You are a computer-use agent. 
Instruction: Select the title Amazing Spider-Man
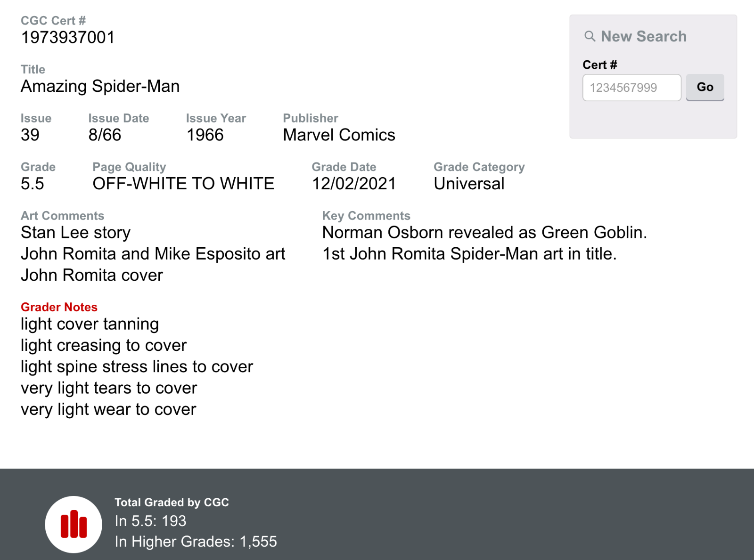coord(100,86)
